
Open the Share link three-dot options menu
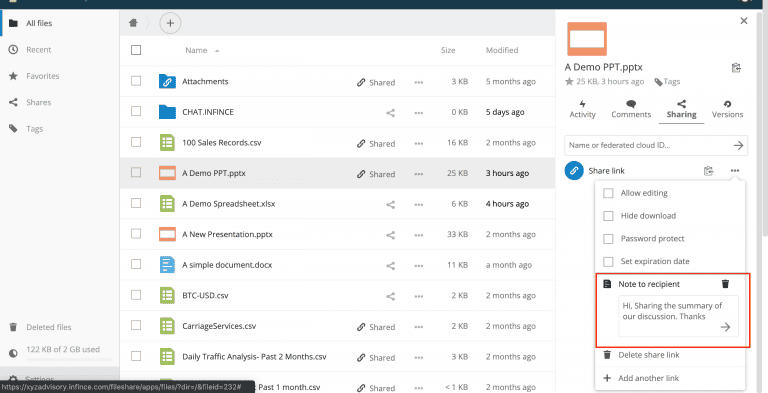(735, 171)
